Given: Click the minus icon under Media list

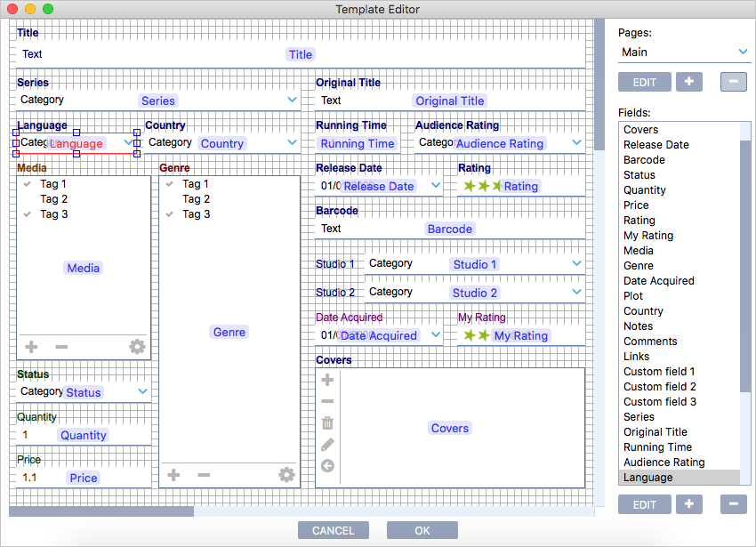Looking at the screenshot, I should (61, 347).
